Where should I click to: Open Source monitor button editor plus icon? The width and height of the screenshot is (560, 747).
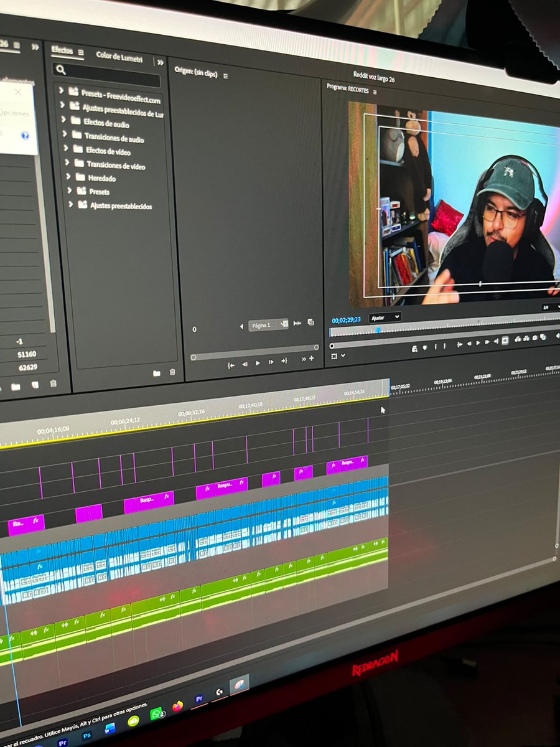[310, 359]
